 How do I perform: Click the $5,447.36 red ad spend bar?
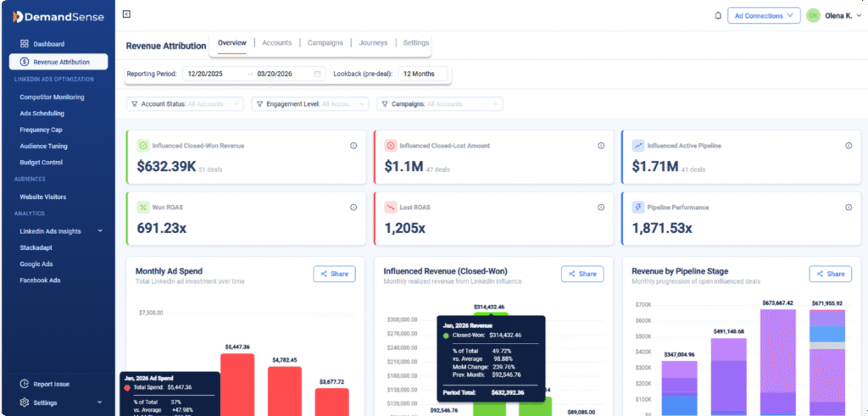point(237,385)
